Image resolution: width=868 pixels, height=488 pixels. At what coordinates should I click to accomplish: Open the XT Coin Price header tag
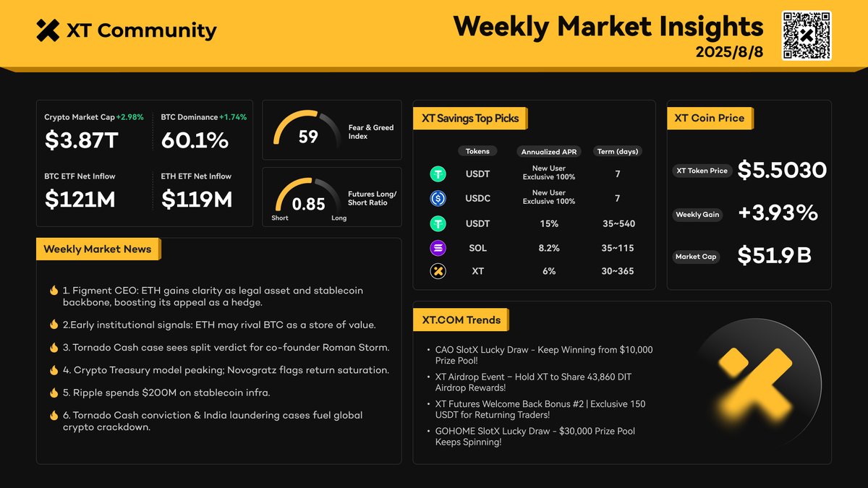pos(710,119)
